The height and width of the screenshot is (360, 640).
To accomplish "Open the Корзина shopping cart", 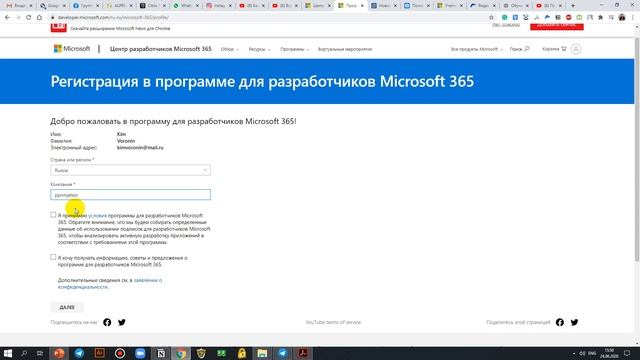I will [554, 49].
